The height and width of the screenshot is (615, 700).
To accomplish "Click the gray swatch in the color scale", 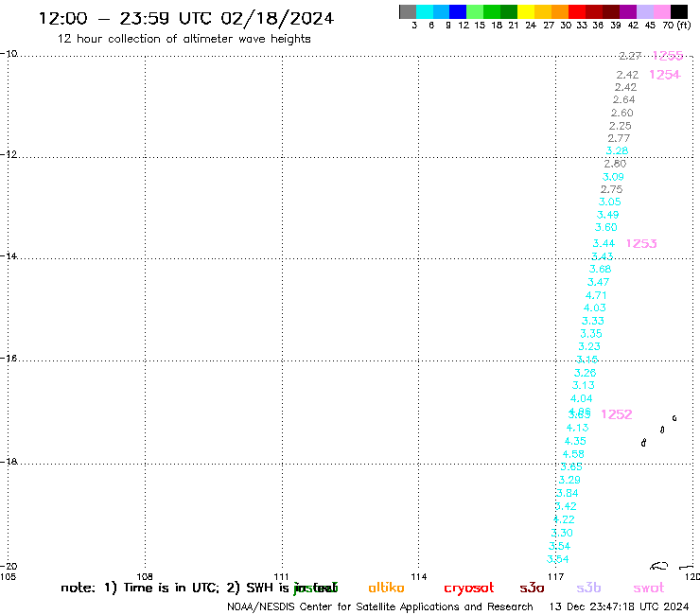I will [408, 11].
